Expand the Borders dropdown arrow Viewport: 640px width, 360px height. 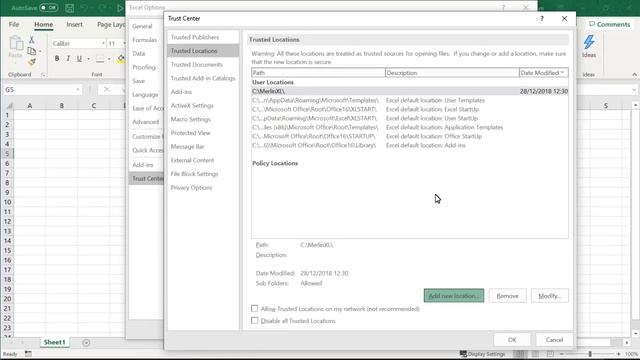pyautogui.click(x=109, y=59)
